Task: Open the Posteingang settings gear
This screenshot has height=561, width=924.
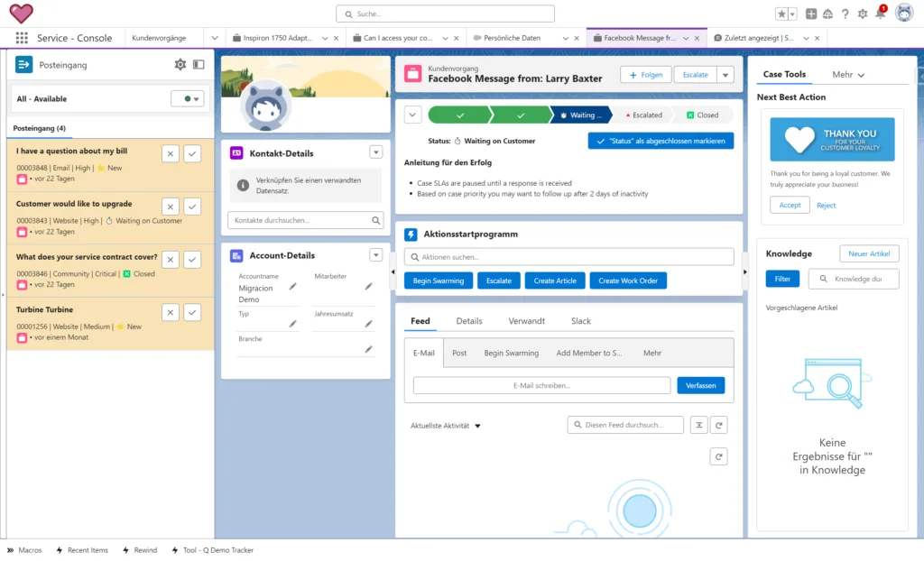Action: (180, 65)
